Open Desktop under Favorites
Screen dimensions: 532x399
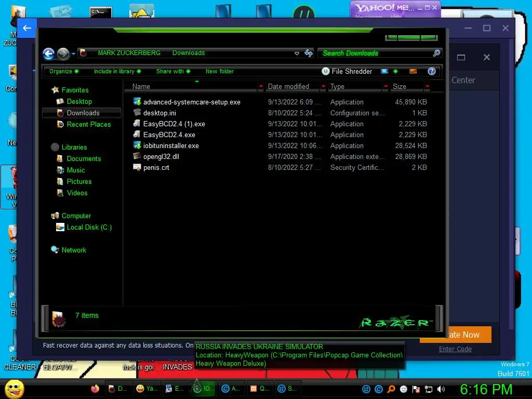79,101
